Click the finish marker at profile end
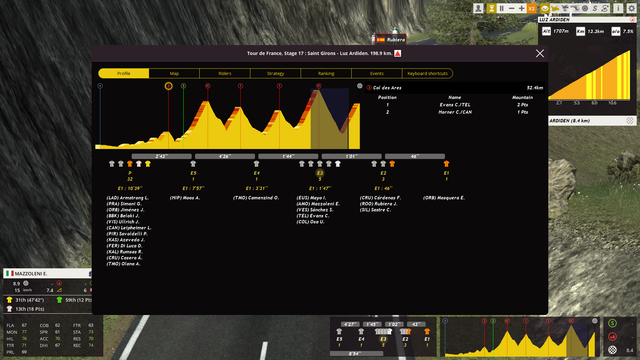The width and height of the screenshot is (640, 360). (x=360, y=86)
